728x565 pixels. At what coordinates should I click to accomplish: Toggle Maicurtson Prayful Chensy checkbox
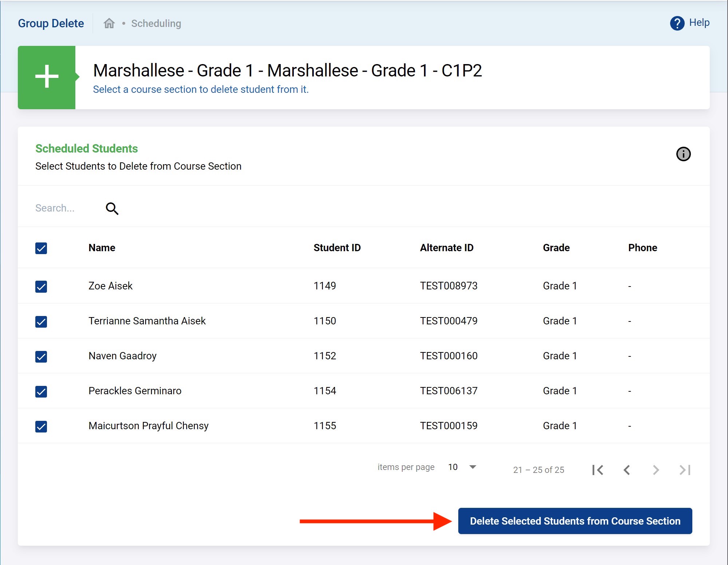(x=41, y=426)
